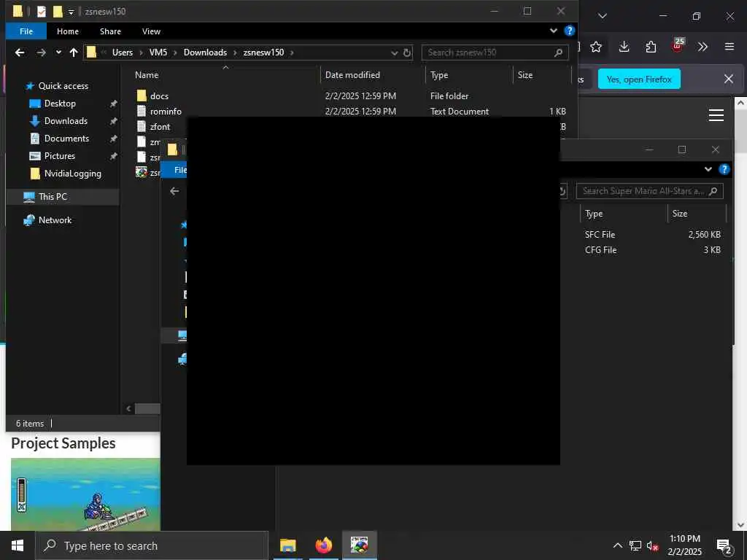Select This PC in navigation pane
The image size is (747, 560).
tap(53, 197)
